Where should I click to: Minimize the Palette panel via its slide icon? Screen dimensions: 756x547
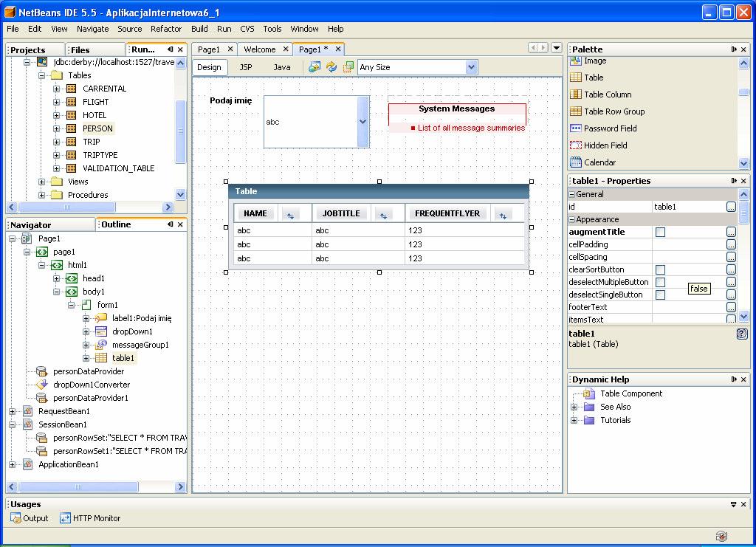(x=734, y=49)
